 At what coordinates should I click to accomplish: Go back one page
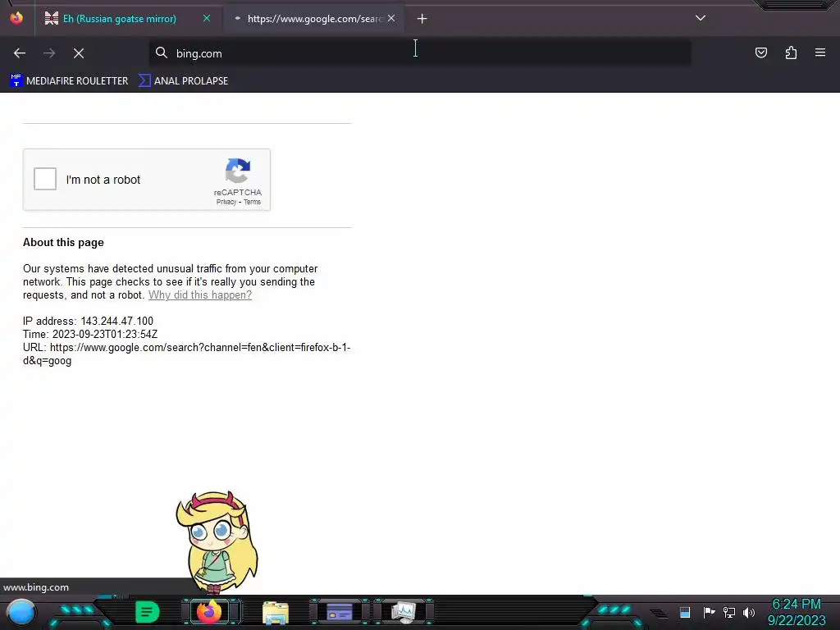20,53
